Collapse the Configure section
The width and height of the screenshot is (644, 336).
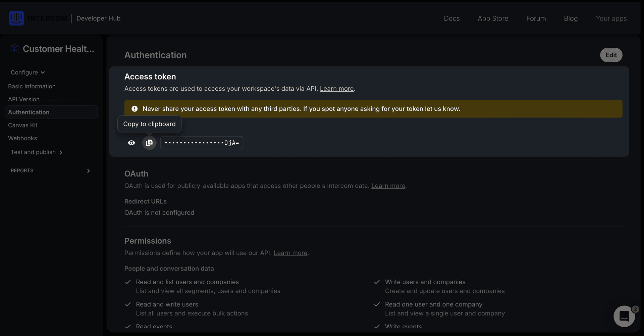pos(28,73)
